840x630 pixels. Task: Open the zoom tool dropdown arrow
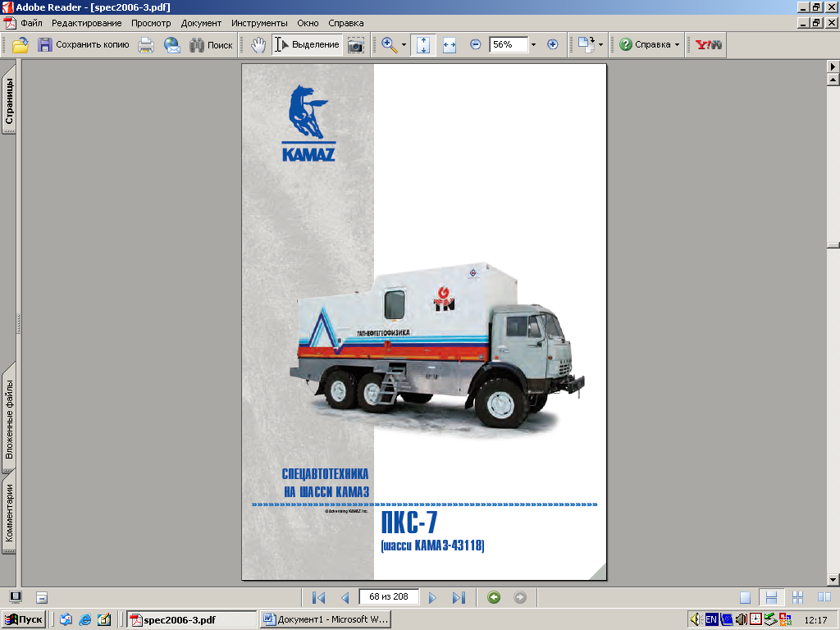point(404,45)
